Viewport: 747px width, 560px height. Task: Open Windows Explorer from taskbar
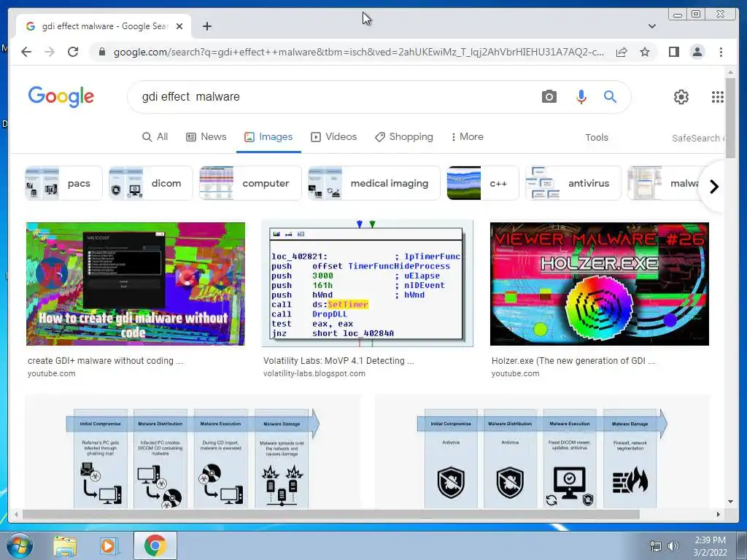click(x=65, y=545)
